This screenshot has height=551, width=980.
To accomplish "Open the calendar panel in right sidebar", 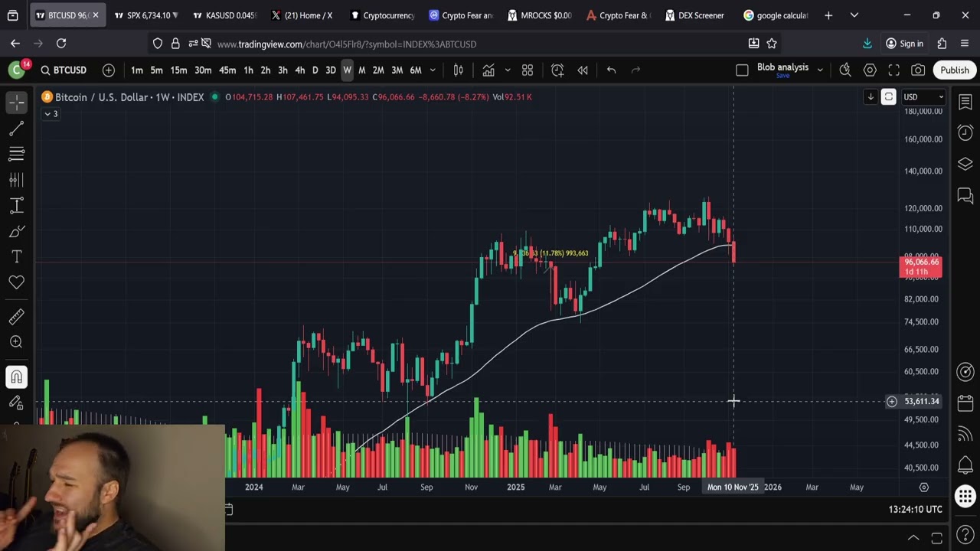I will click(965, 403).
